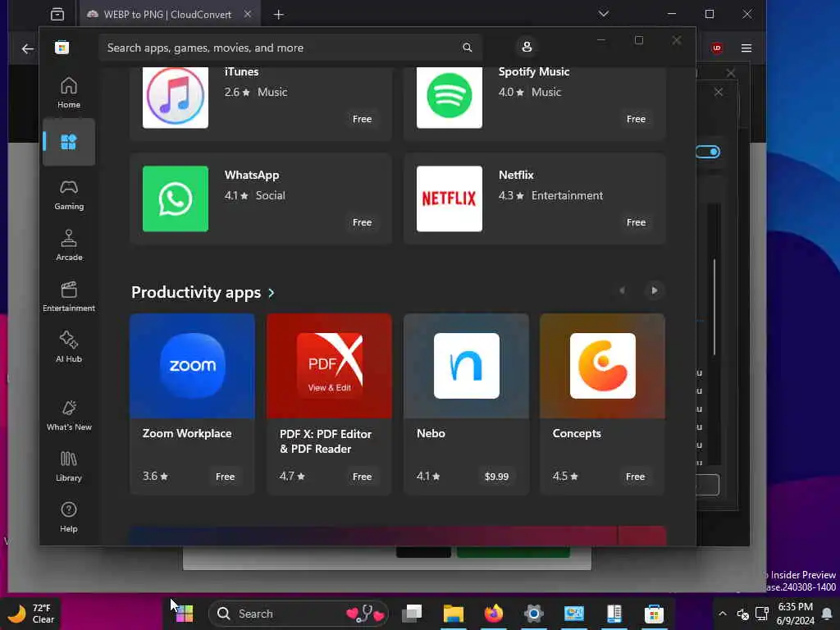Open File Explorer from taskbar

coord(453,614)
